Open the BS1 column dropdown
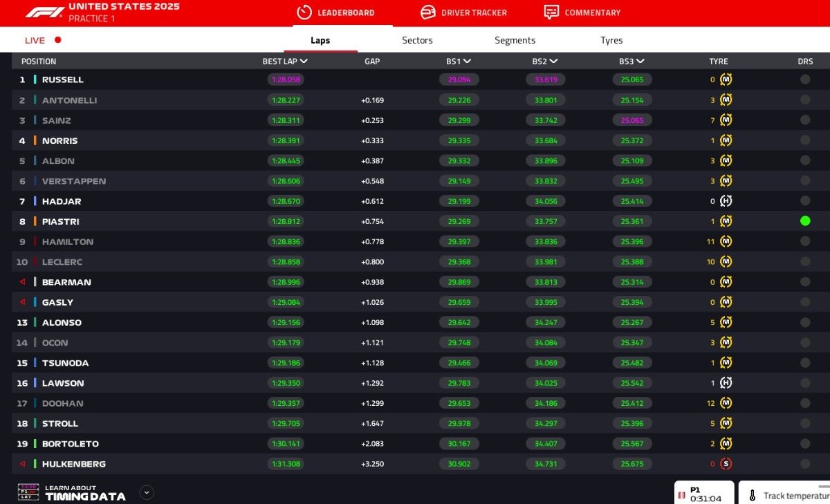Viewport: 830px width, 504px height. 458,61
